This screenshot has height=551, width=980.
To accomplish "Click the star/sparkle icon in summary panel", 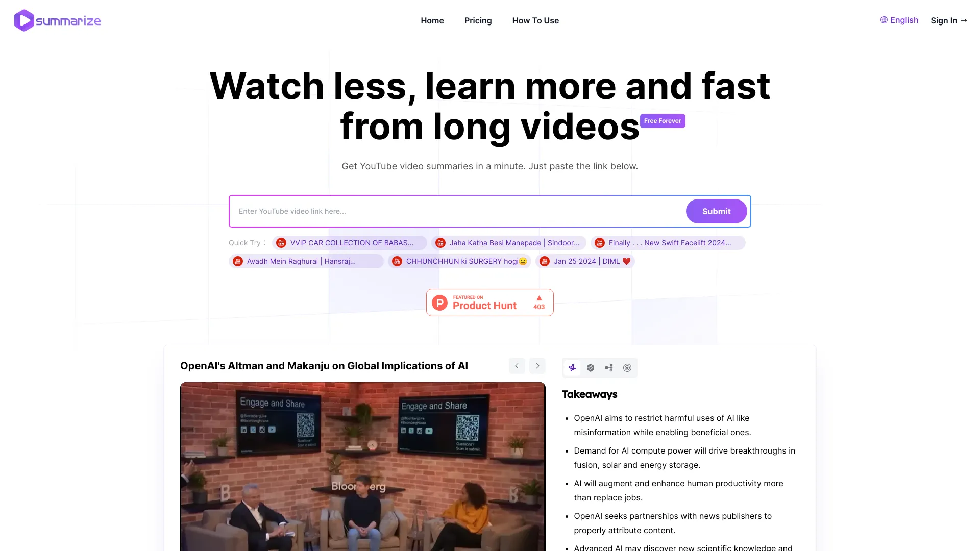I will (573, 367).
